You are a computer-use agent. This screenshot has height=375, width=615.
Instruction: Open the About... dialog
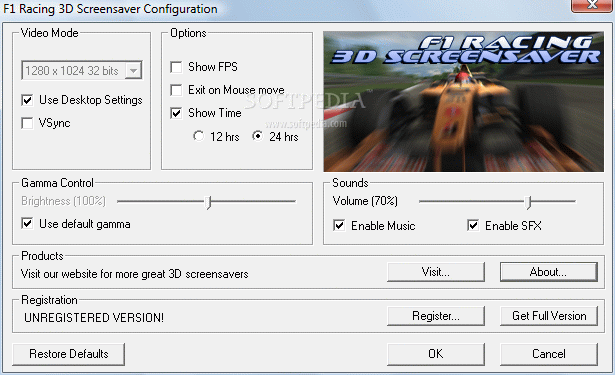[549, 272]
